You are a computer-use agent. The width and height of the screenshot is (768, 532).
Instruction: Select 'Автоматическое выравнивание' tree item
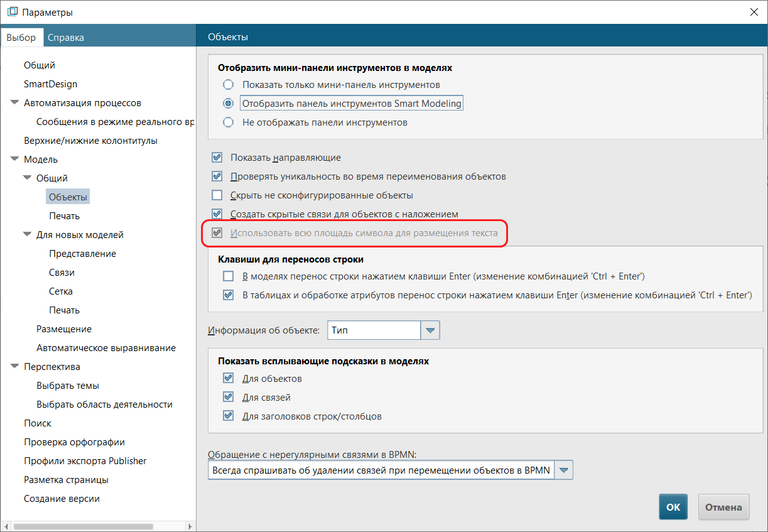pyautogui.click(x=106, y=348)
